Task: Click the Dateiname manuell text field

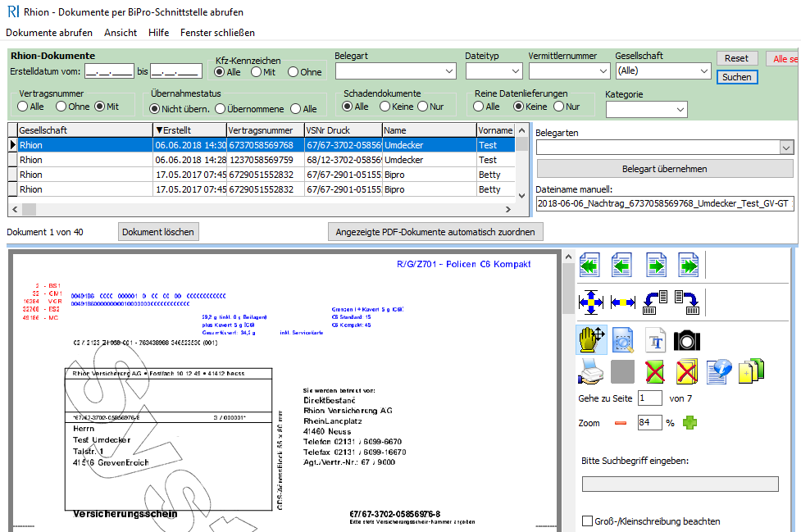Action: 665,203
